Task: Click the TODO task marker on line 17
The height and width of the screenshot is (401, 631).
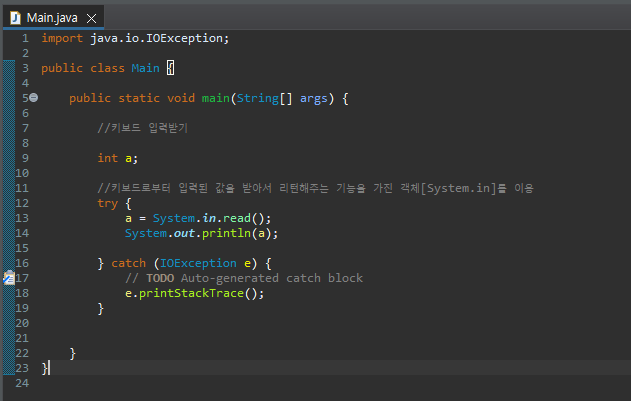Action: (9, 278)
